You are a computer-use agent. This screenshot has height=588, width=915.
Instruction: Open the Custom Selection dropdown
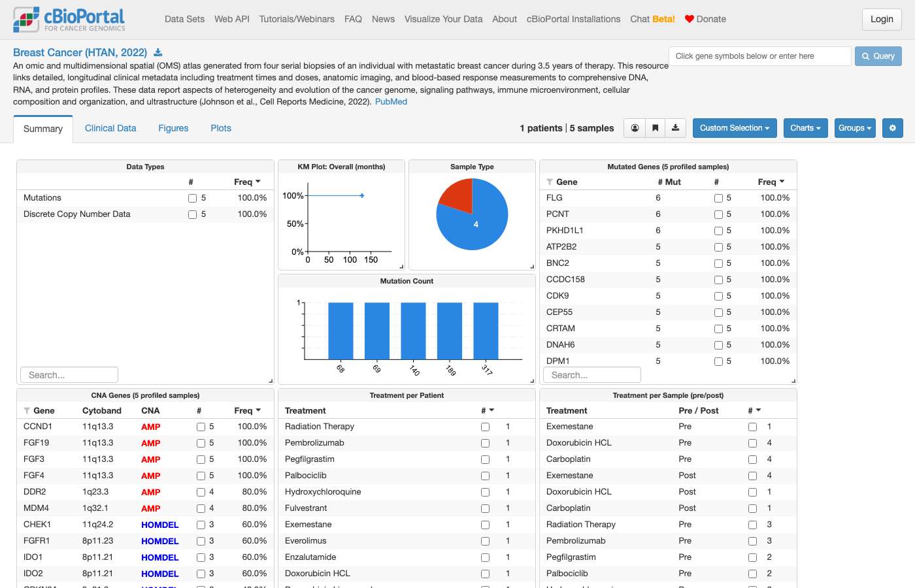[x=735, y=128]
